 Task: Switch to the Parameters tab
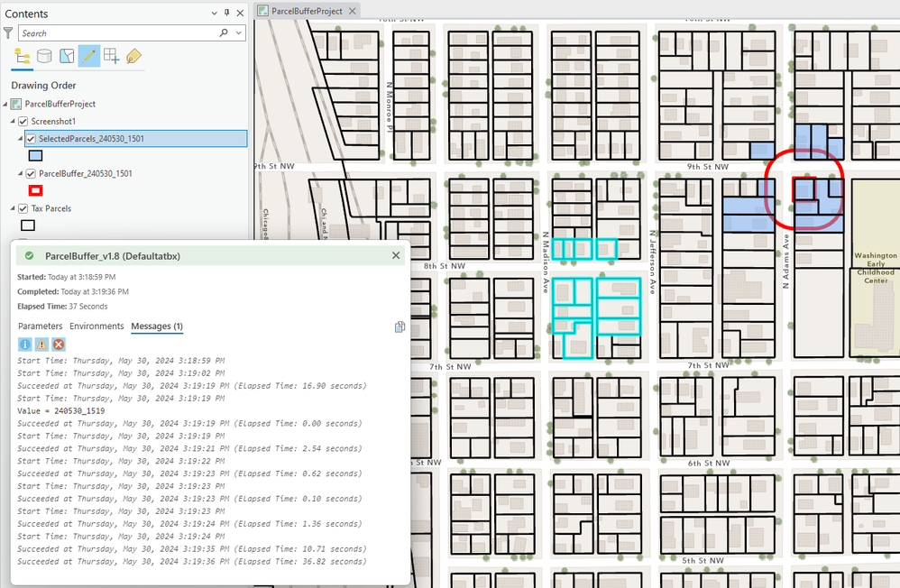click(40, 326)
